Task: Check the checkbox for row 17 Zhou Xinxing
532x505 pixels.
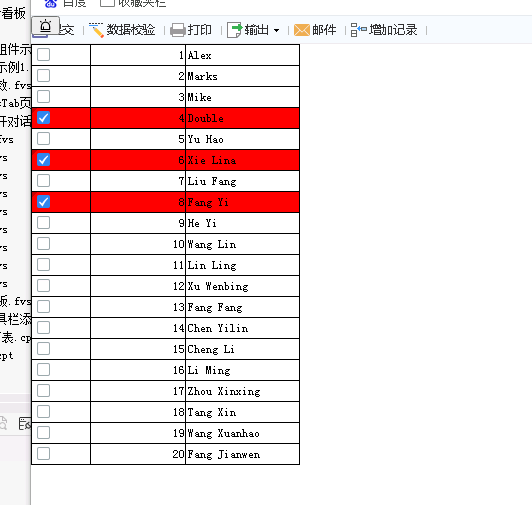Action: [43, 391]
